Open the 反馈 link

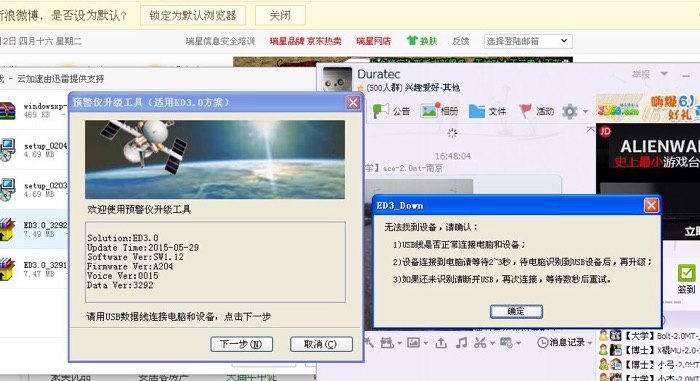point(460,41)
